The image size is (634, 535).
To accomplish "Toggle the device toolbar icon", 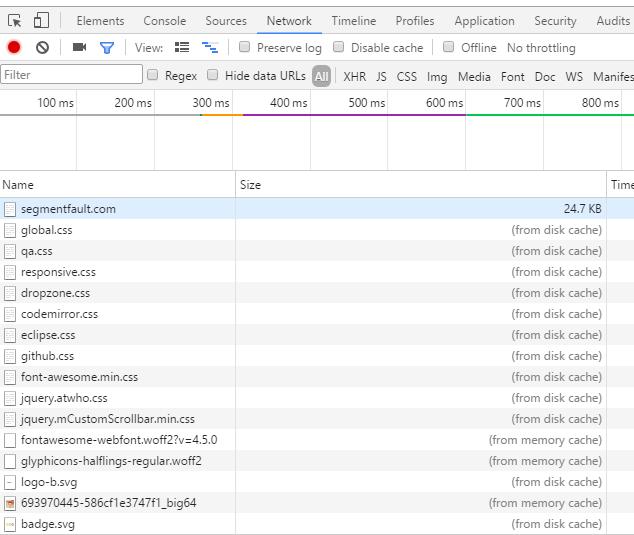I will [x=41, y=20].
